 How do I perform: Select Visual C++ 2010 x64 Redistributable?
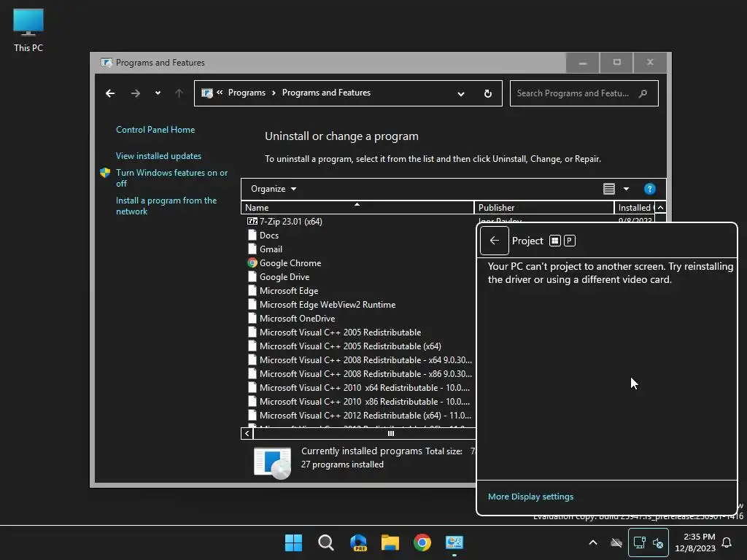pyautogui.click(x=365, y=388)
